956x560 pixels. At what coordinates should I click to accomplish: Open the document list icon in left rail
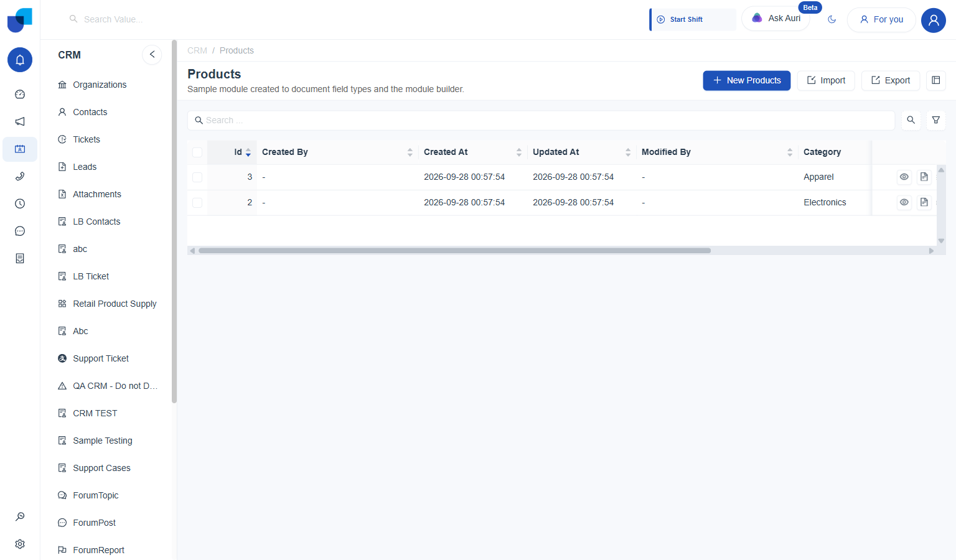20,258
